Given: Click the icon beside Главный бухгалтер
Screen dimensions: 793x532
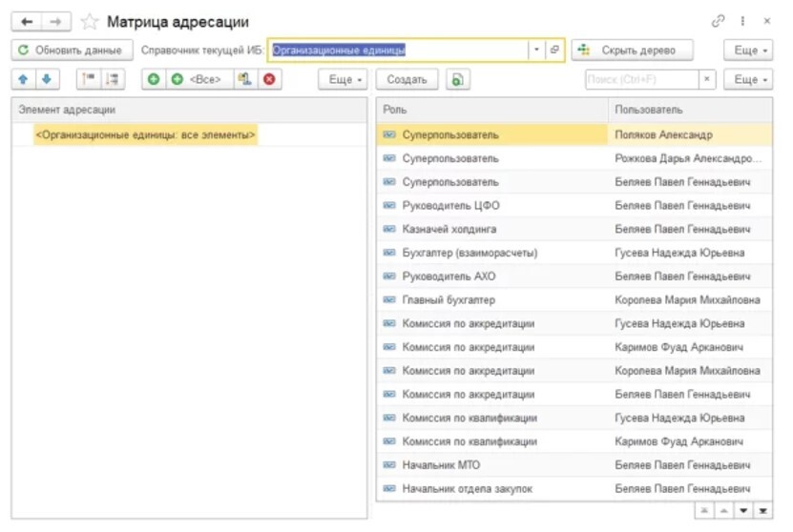Looking at the screenshot, I should 389,299.
